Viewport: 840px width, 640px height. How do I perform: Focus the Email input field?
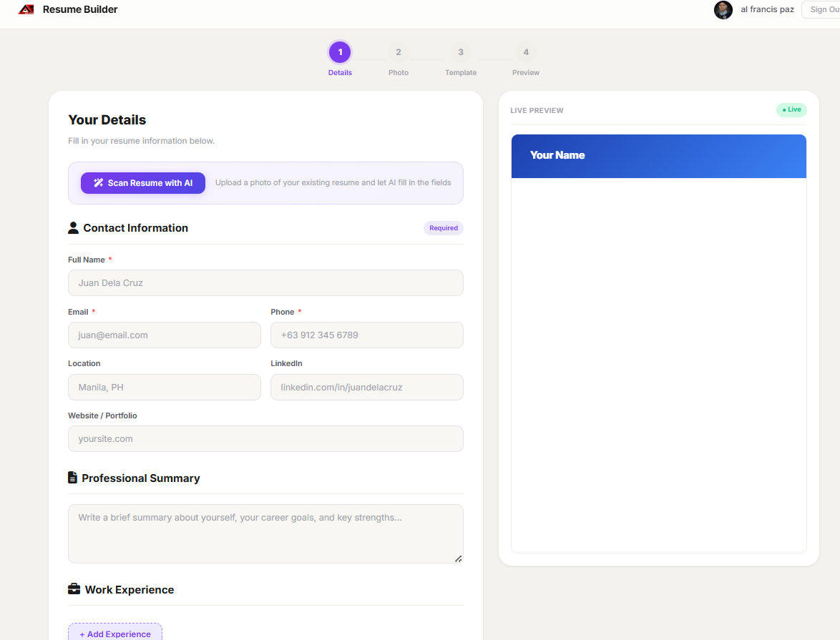point(165,335)
